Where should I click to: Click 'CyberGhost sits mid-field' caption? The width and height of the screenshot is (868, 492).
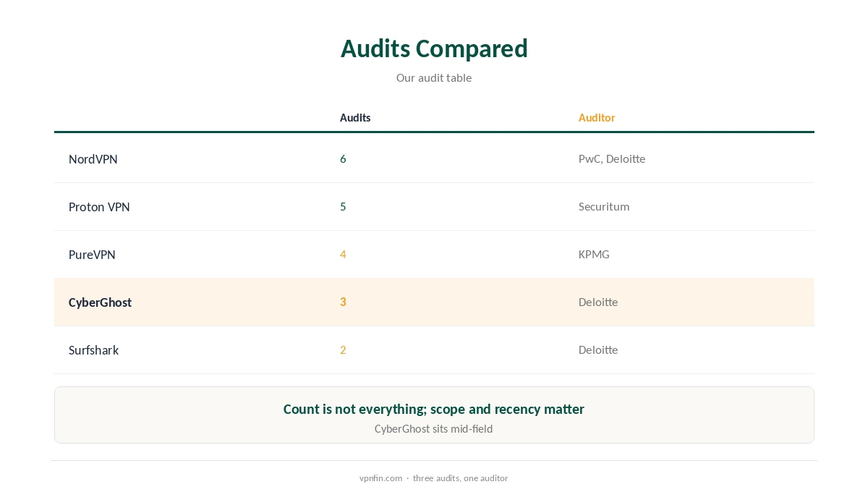(434, 429)
